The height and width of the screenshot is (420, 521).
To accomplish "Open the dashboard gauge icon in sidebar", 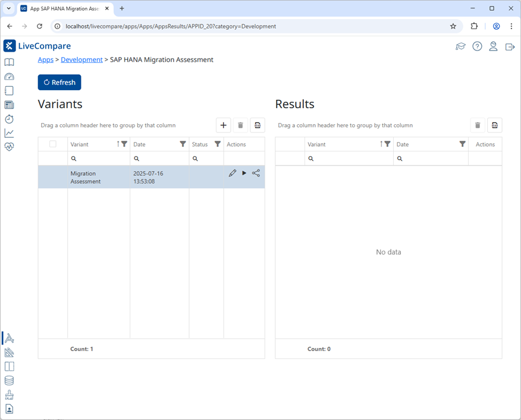I will click(x=9, y=77).
